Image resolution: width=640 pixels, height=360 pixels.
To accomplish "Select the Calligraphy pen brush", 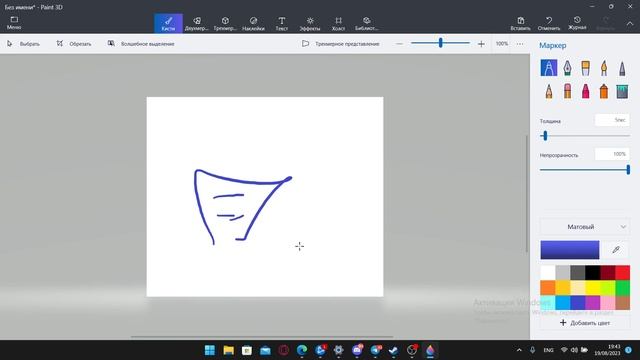I will pos(567,68).
